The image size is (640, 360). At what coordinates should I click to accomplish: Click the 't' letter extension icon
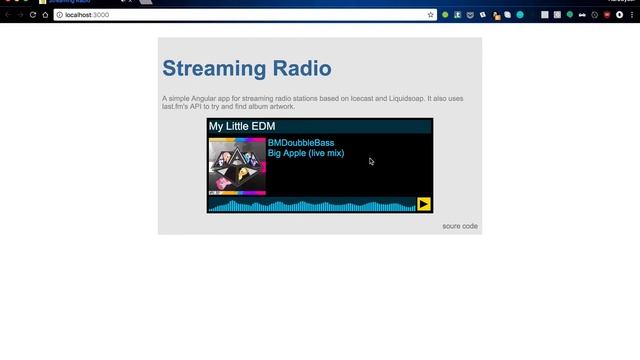pos(458,15)
